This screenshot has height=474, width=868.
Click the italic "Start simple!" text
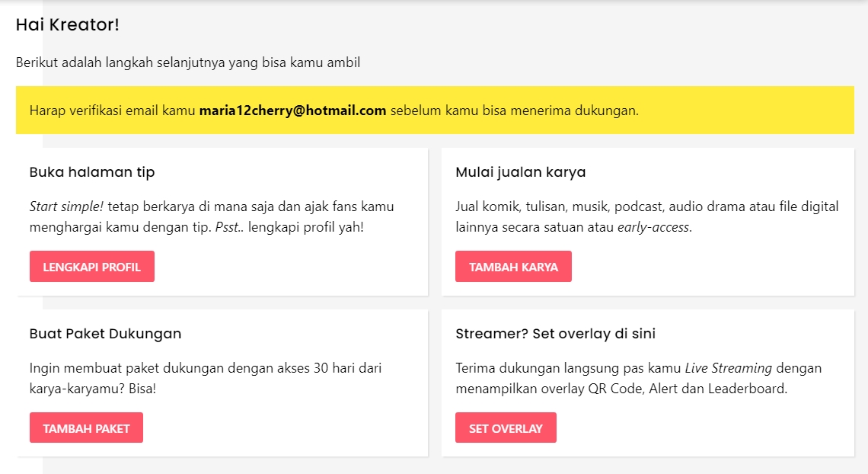[x=66, y=207]
